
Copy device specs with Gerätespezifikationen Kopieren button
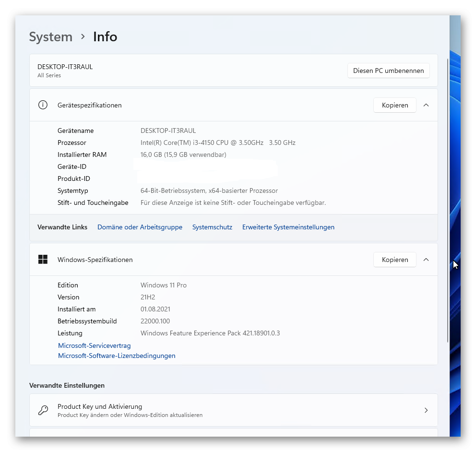click(x=394, y=105)
